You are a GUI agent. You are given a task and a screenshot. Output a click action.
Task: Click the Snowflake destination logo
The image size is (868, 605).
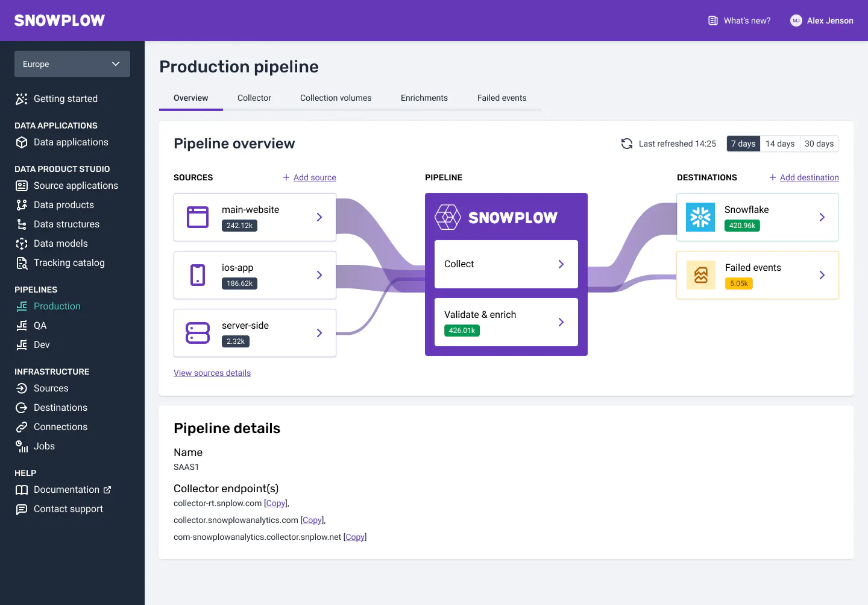click(700, 217)
